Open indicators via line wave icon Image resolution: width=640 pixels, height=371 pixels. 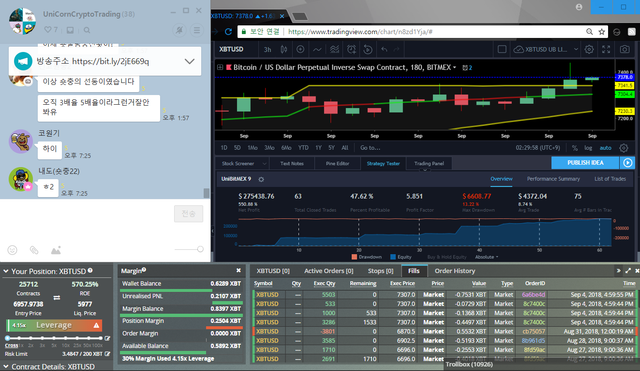click(317, 49)
